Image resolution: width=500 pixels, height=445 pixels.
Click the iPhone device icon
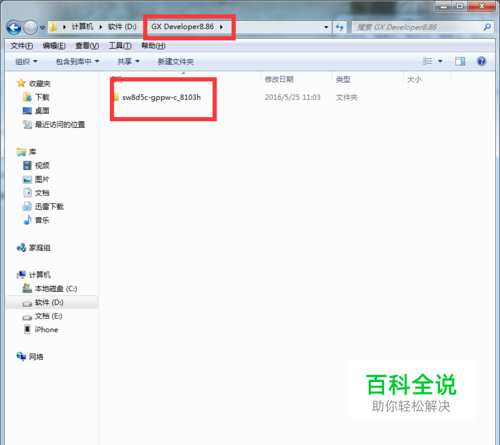[x=27, y=329]
